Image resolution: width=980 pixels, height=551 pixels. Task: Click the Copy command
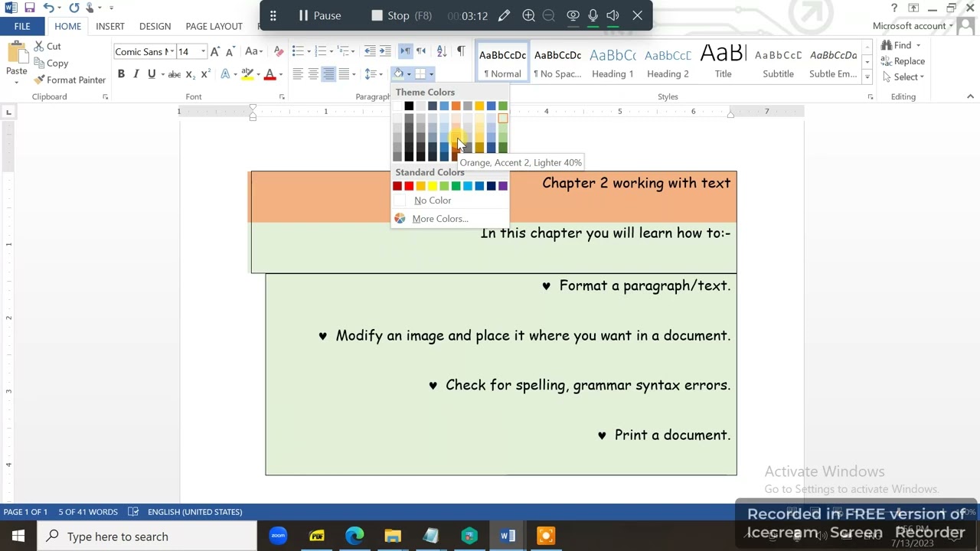click(x=51, y=64)
